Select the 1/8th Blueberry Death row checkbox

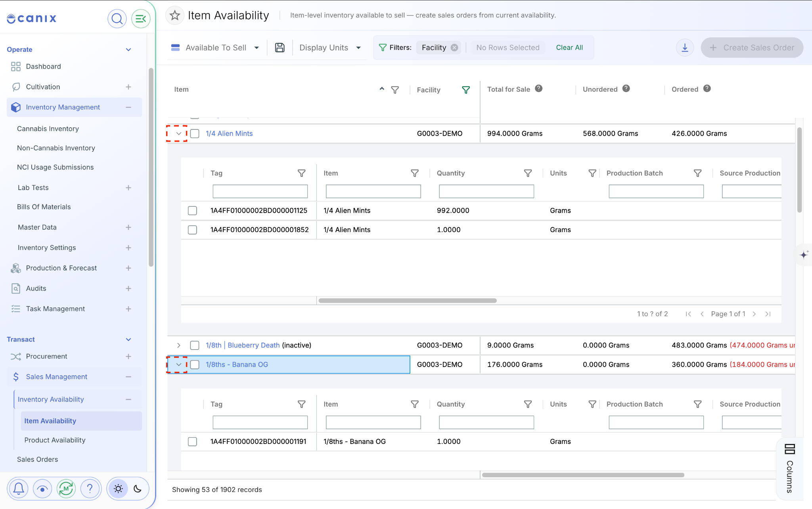click(195, 345)
